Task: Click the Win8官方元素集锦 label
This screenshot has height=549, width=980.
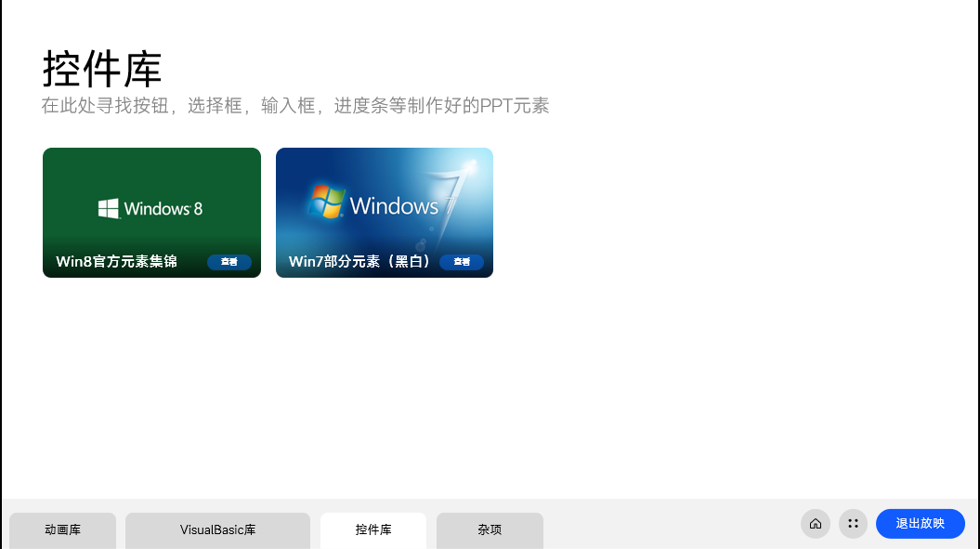Action: pyautogui.click(x=117, y=262)
